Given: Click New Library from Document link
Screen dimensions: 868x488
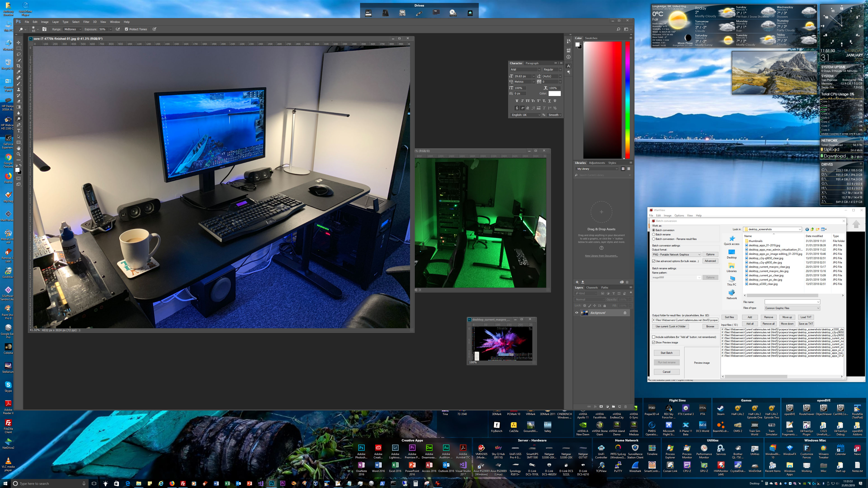Looking at the screenshot, I should point(601,256).
